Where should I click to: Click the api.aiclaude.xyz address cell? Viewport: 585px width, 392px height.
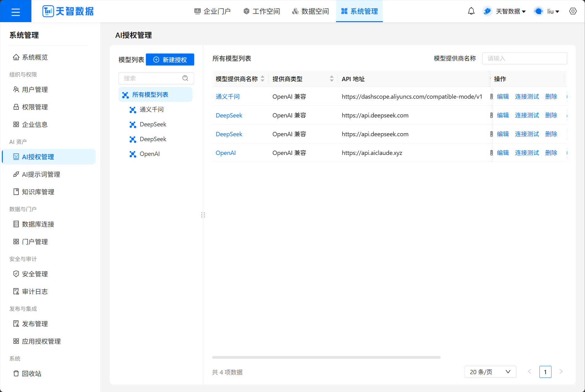[x=372, y=153]
